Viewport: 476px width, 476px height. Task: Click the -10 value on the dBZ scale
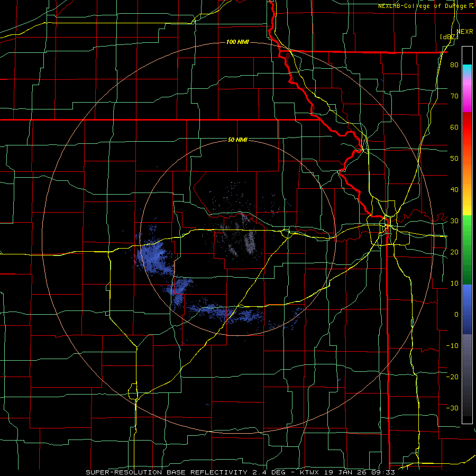click(x=452, y=345)
